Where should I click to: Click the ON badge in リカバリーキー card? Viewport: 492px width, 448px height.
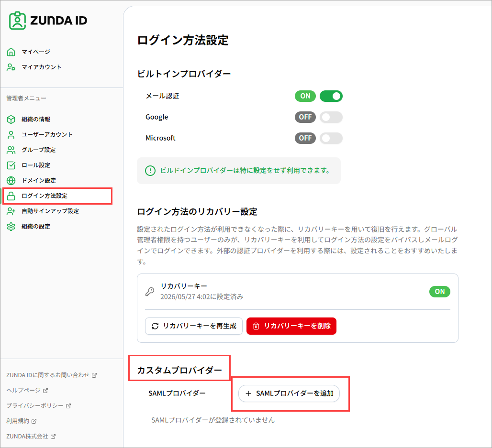click(440, 292)
